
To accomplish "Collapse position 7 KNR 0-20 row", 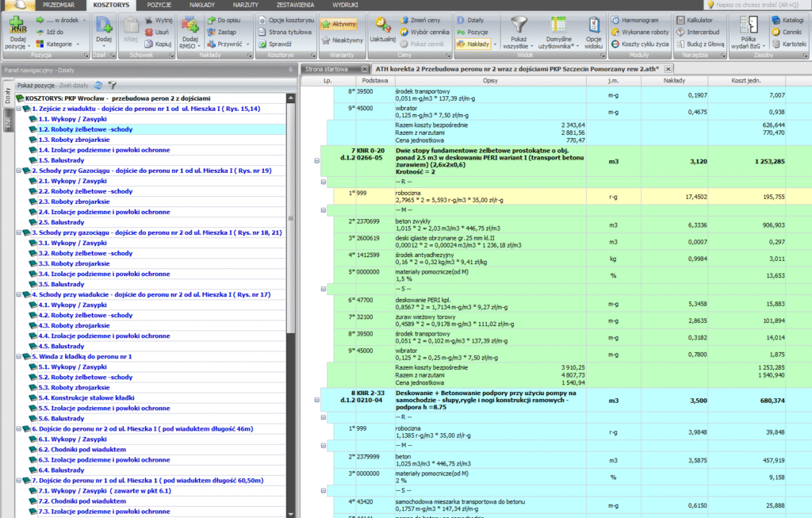I will click(x=316, y=161).
